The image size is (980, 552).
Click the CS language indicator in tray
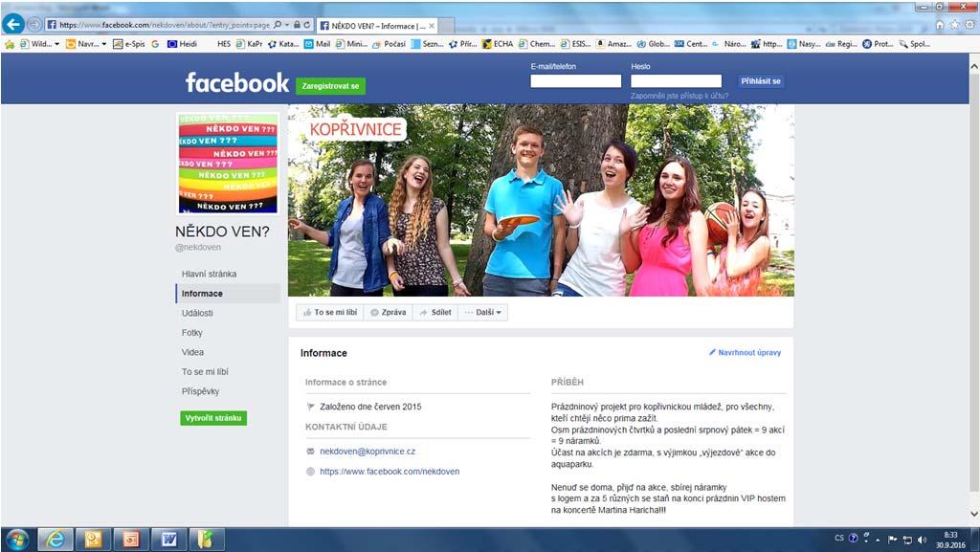pos(838,538)
